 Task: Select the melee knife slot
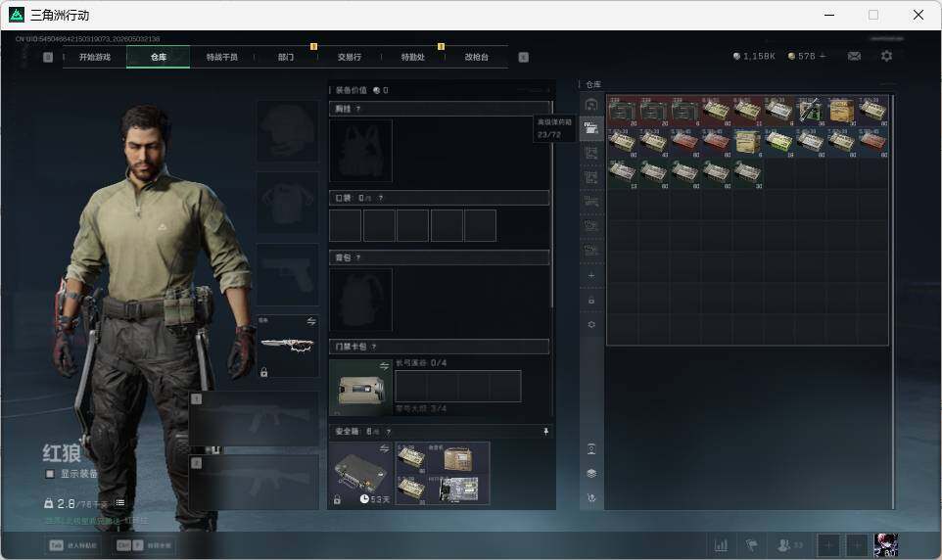[x=288, y=347]
